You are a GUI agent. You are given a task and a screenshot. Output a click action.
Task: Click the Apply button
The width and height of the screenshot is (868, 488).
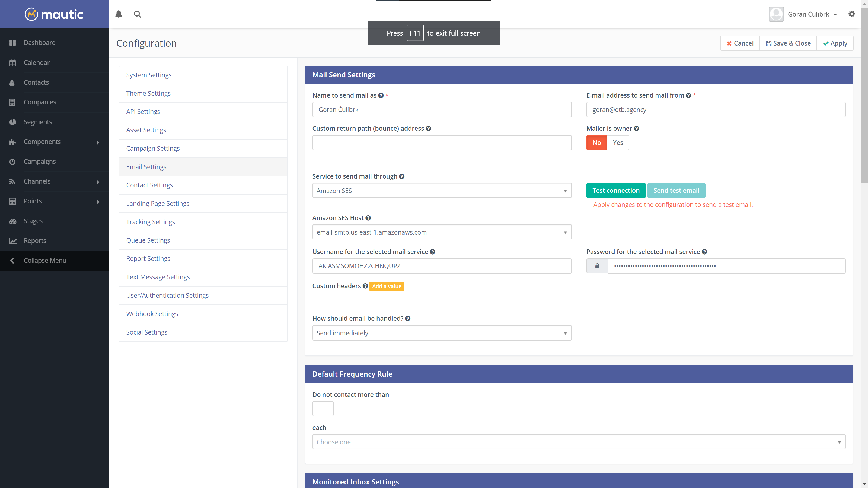[835, 43]
